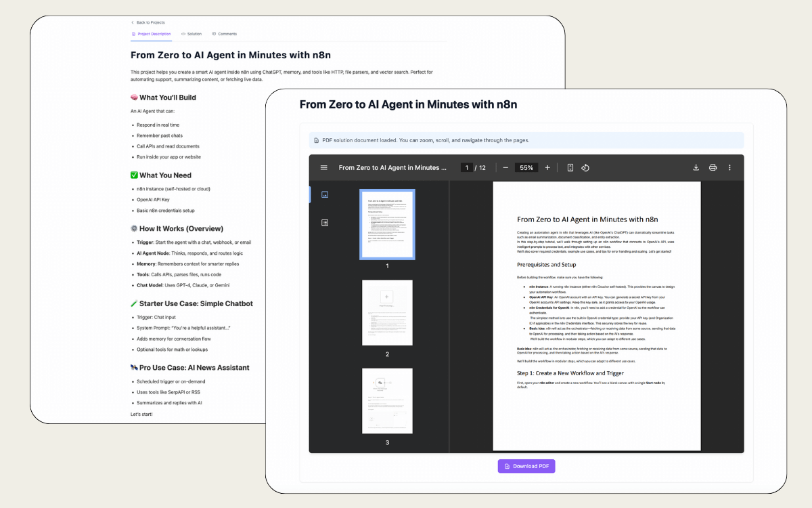Open the PDF viewer more actions menu

point(729,167)
